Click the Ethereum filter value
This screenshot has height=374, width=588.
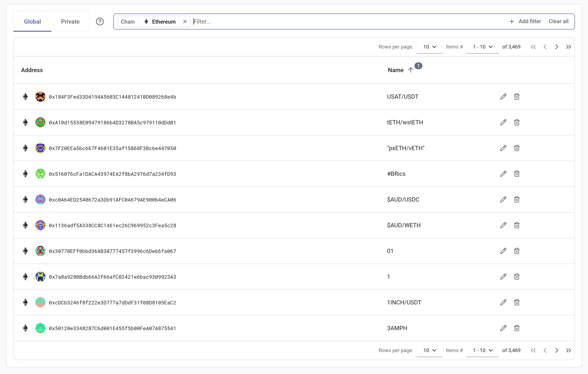(x=159, y=22)
